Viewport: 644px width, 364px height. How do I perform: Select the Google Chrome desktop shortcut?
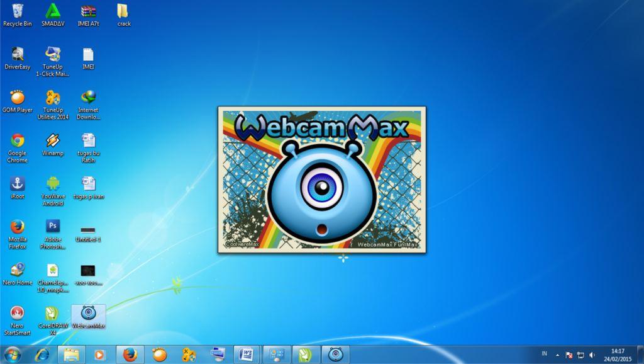coord(17,148)
